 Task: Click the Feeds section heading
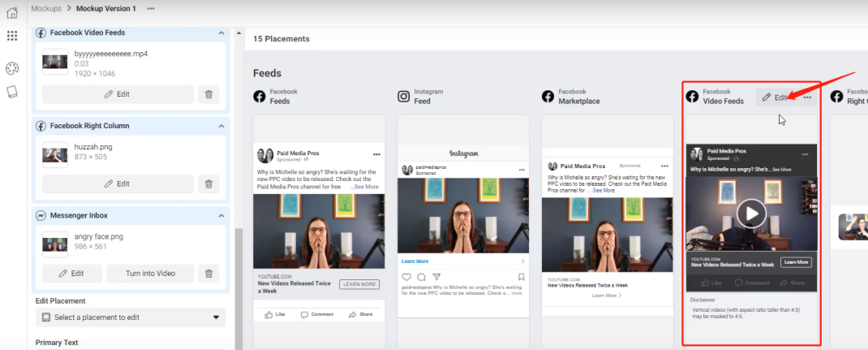coord(268,73)
